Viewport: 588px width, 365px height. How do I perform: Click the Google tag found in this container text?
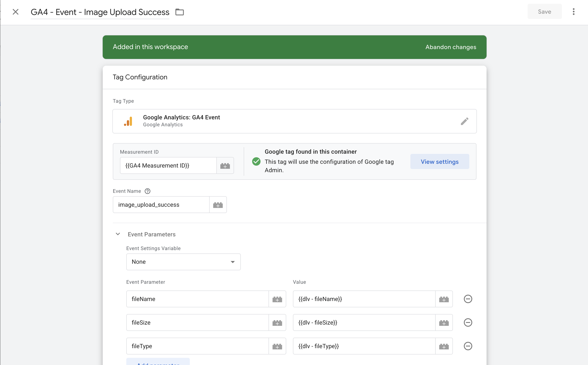[311, 152]
